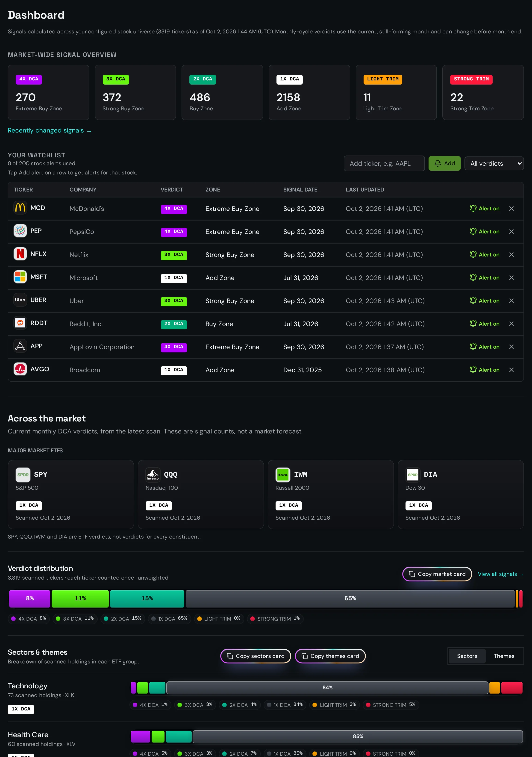This screenshot has height=757, width=532.
Task: Click the SPDR logo on SPY card
Action: coord(23,475)
